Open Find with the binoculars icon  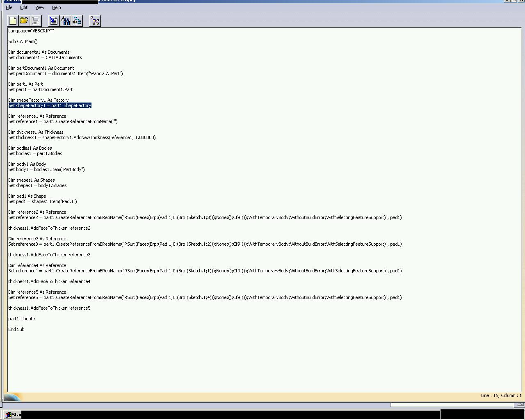(x=65, y=21)
